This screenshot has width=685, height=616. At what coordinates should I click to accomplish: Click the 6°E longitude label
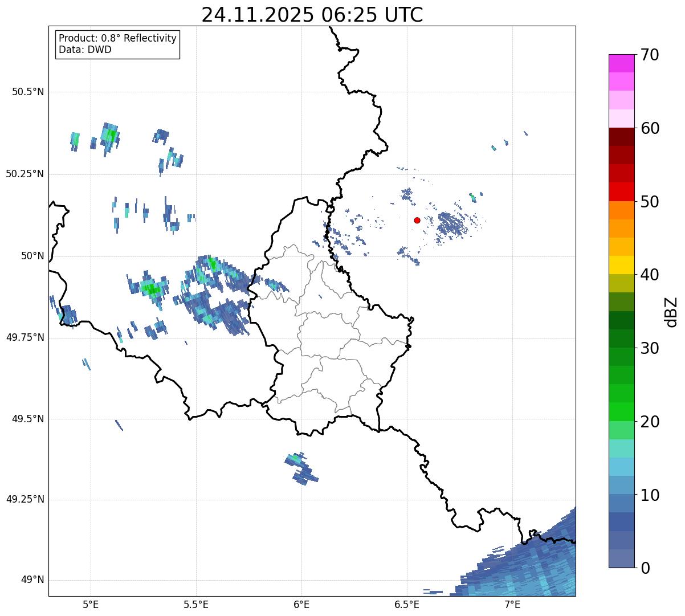(x=301, y=604)
